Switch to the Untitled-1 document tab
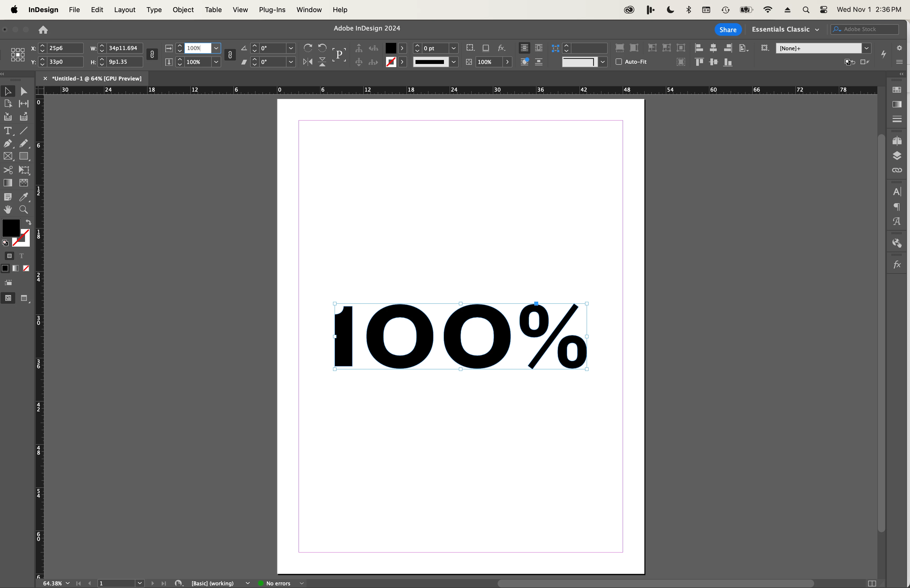 [96, 78]
